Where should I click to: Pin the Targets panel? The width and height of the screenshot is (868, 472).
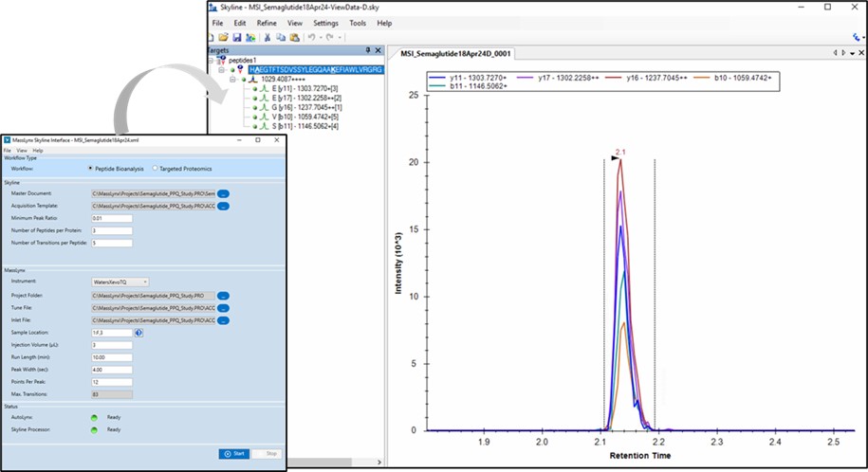pos(368,50)
